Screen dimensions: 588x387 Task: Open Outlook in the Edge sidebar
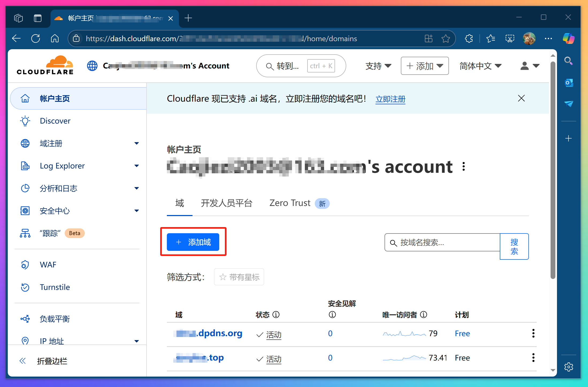click(569, 83)
